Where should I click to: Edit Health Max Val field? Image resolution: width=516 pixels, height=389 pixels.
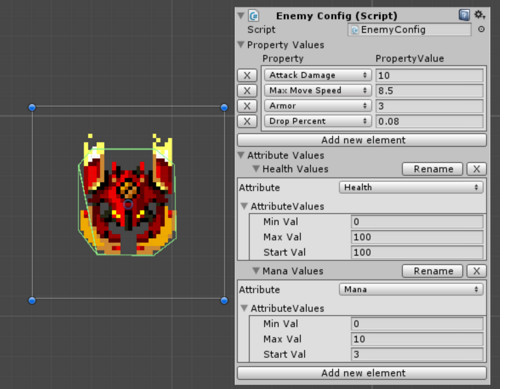click(417, 237)
